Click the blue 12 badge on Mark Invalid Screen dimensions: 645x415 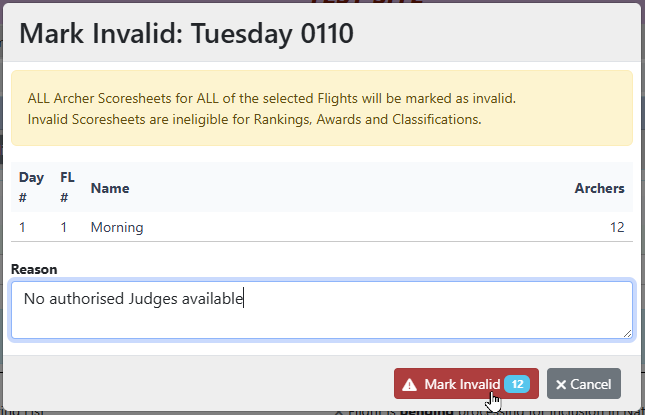click(x=516, y=384)
